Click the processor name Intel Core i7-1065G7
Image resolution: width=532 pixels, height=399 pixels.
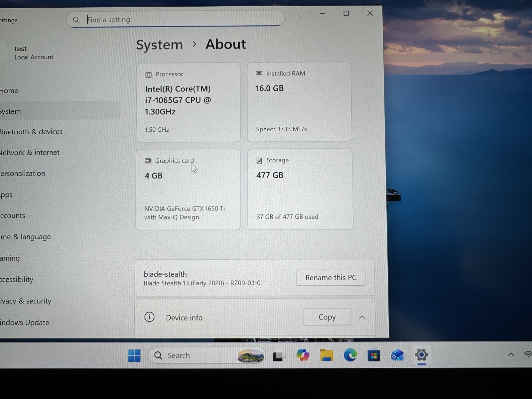[178, 100]
